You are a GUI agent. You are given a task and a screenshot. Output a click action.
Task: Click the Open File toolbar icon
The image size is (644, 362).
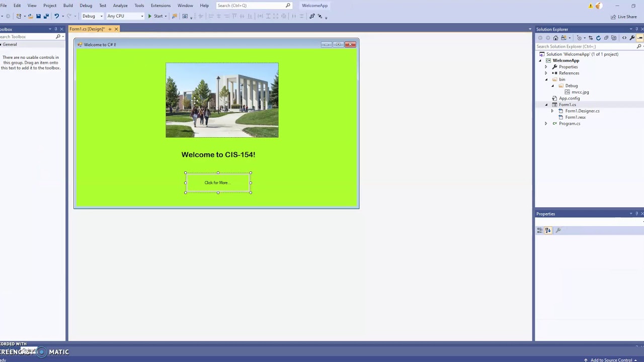[30, 16]
